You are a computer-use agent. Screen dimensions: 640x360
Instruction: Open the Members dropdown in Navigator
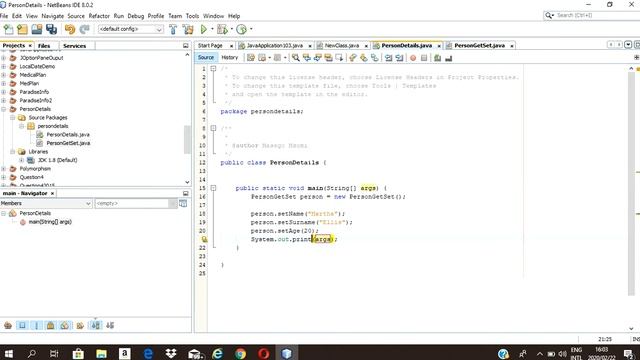(88, 203)
